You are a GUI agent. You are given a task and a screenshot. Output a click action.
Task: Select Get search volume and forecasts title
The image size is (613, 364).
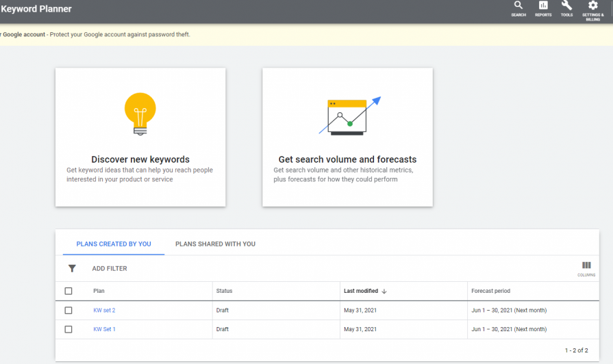point(347,159)
